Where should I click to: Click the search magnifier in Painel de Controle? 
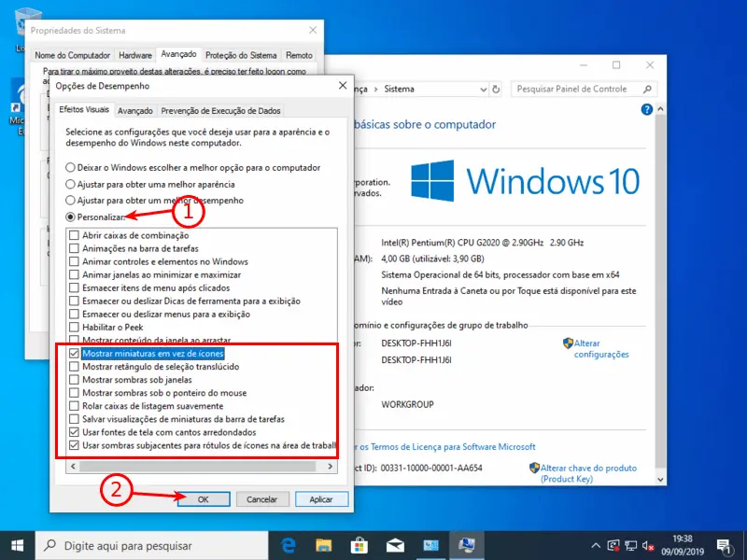pos(647,89)
